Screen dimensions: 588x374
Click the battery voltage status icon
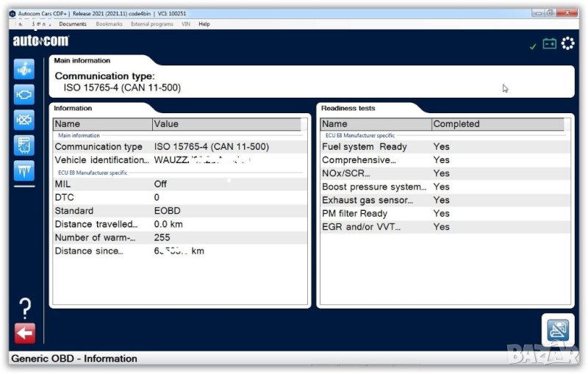tap(550, 44)
